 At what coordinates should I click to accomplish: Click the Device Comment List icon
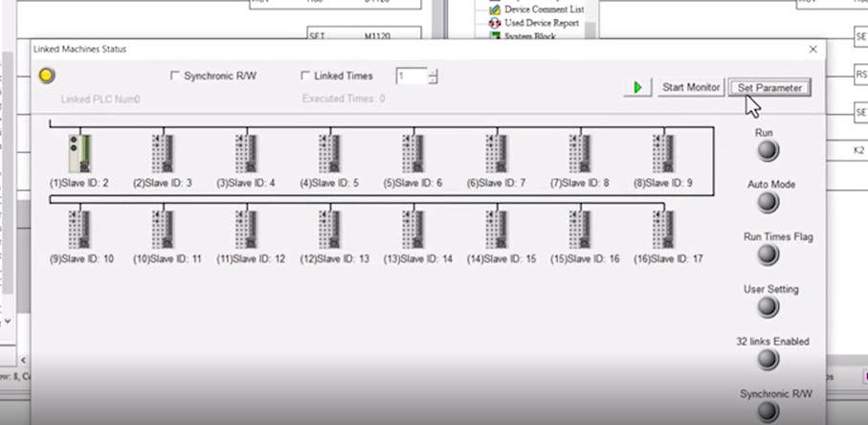(x=495, y=10)
